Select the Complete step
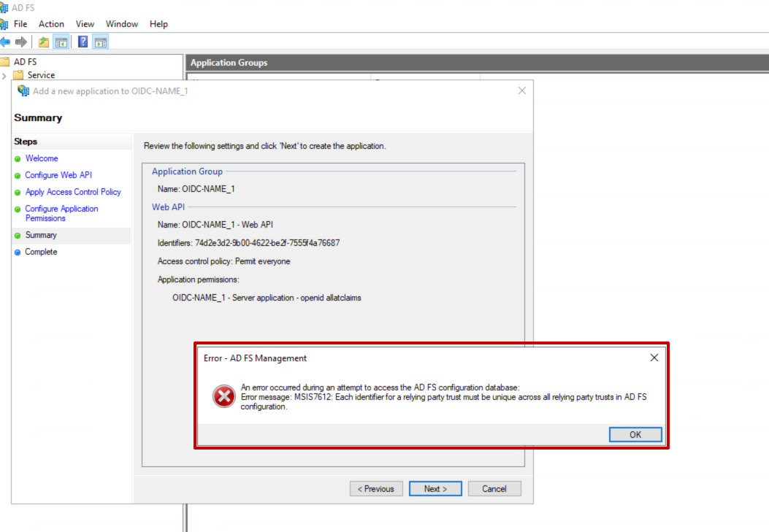Viewport: 769px width, 532px height. pyautogui.click(x=41, y=251)
